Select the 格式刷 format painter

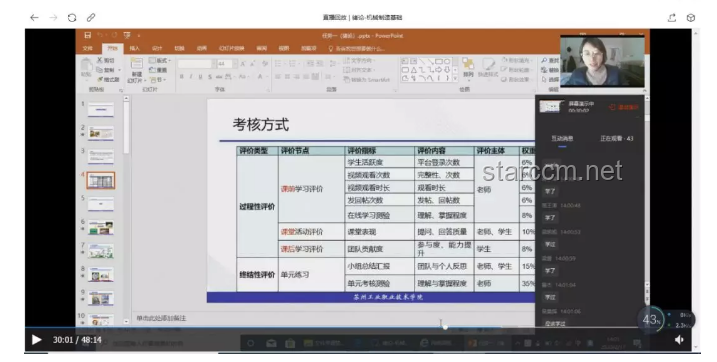[108, 80]
